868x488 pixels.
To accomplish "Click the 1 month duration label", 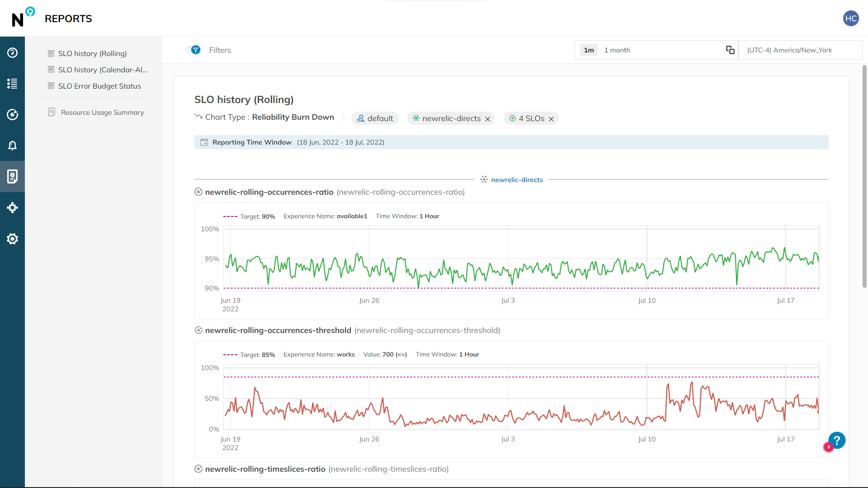I will click(617, 50).
